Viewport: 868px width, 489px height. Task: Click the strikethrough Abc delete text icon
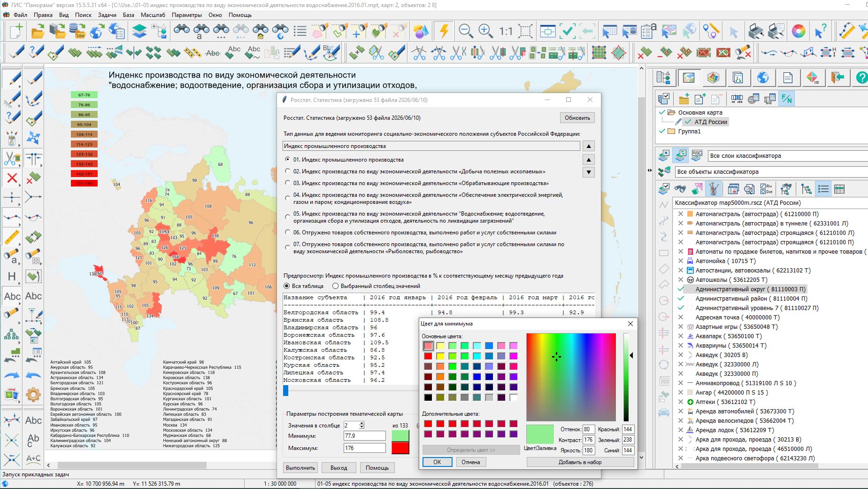[x=213, y=53]
